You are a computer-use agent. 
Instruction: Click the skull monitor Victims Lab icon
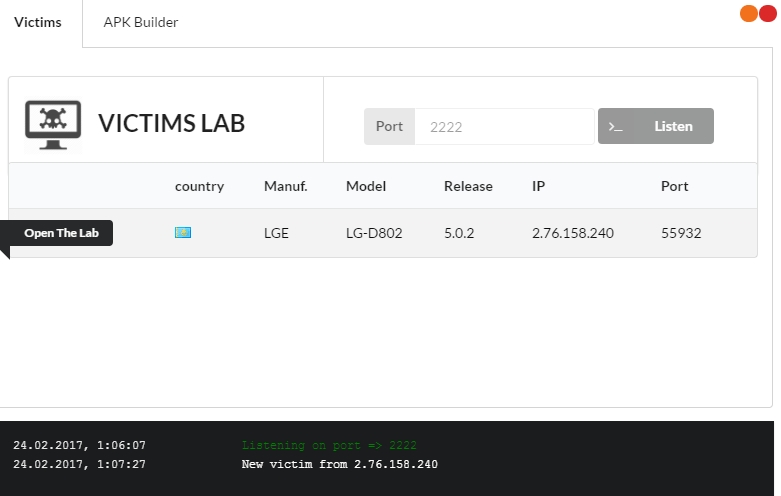(53, 125)
